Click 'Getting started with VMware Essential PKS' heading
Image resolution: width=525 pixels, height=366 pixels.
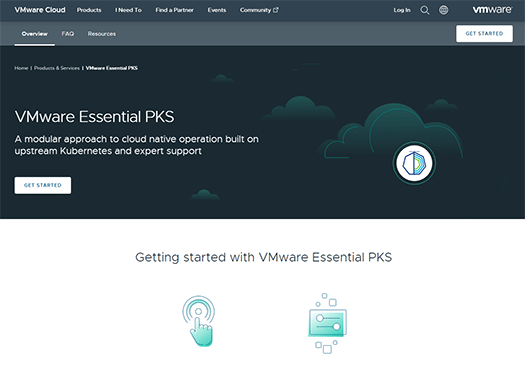pos(264,257)
